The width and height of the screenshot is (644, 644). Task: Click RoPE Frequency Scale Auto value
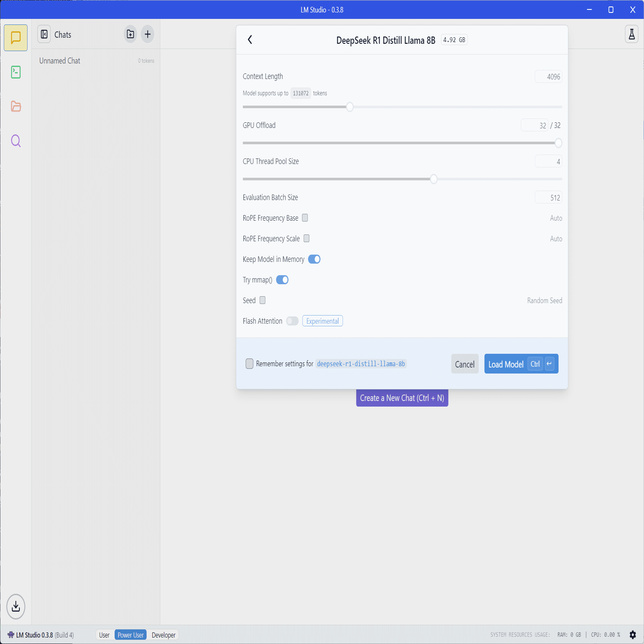(556, 239)
